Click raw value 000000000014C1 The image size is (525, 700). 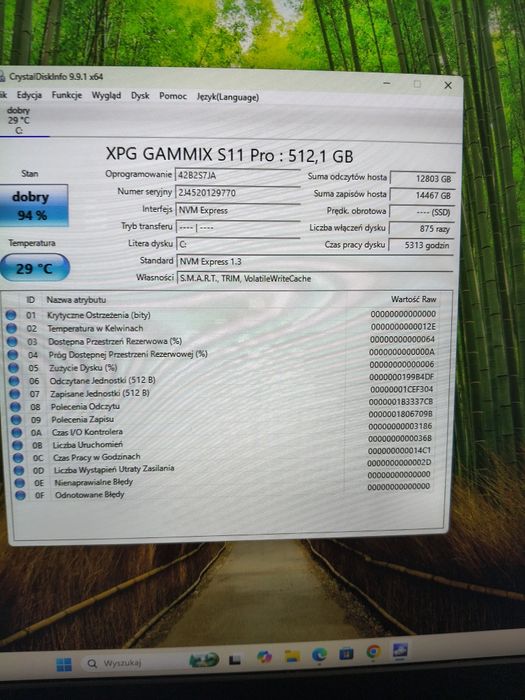pos(399,450)
